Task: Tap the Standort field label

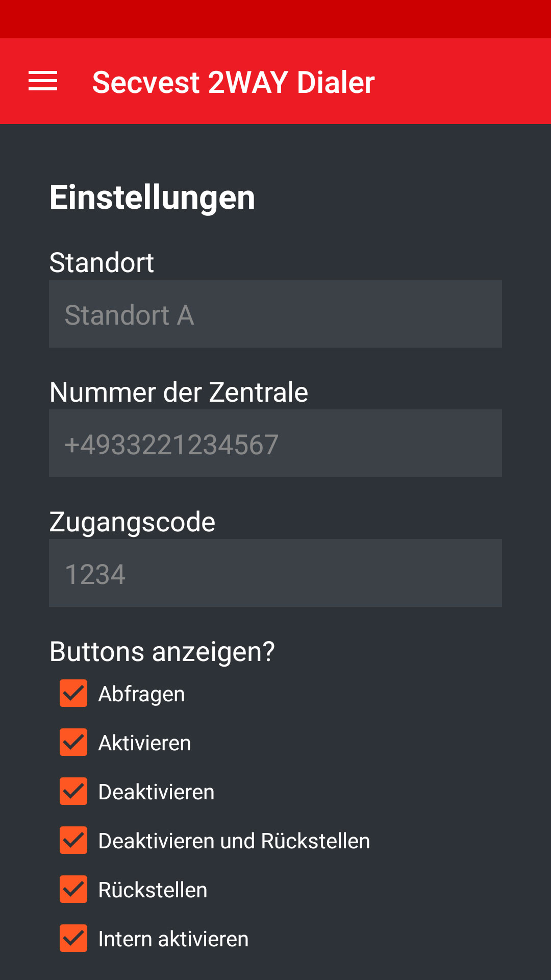Action: coord(102,263)
